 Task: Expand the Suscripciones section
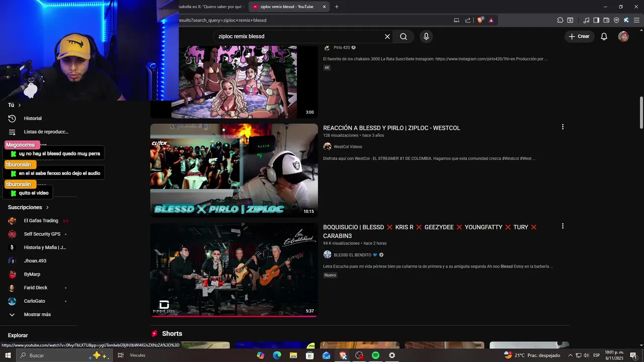tap(29, 207)
